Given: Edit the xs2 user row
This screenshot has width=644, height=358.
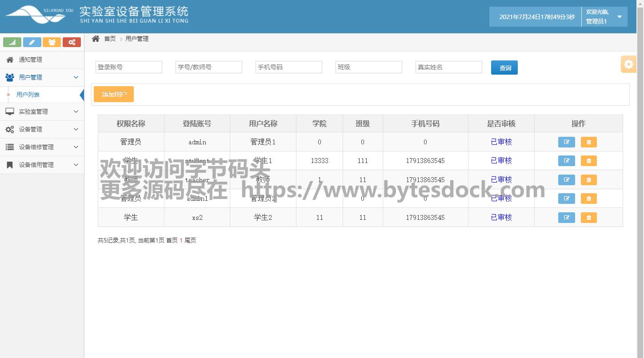Looking at the screenshot, I should coord(566,218).
